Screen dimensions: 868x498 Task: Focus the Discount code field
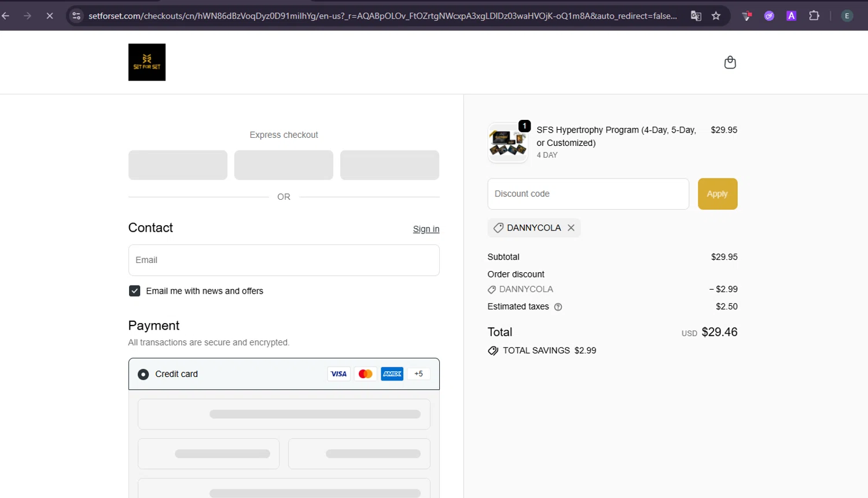pos(588,194)
